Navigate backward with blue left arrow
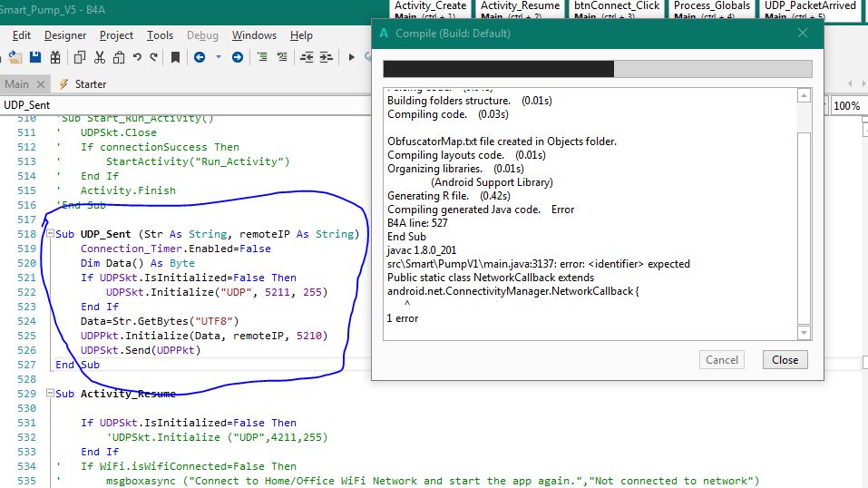868x488 pixels. pos(198,57)
